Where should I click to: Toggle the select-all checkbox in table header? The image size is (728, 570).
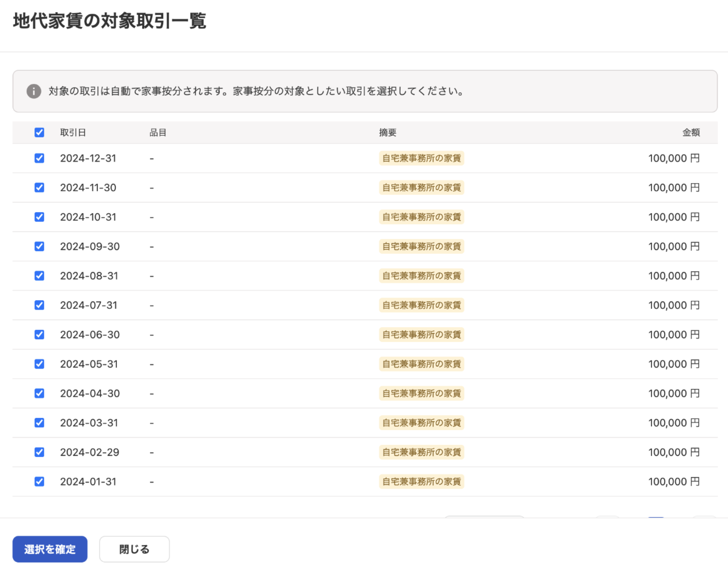click(39, 133)
